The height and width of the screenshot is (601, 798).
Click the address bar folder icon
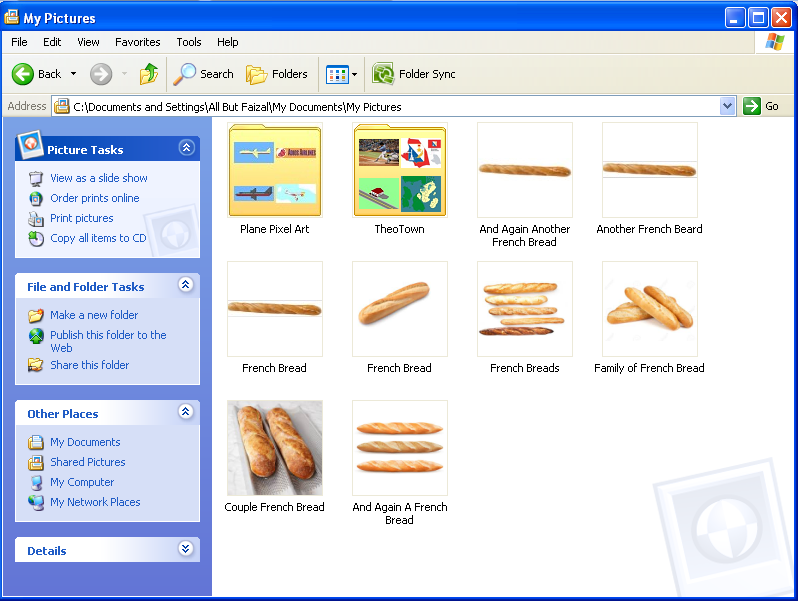click(x=62, y=106)
